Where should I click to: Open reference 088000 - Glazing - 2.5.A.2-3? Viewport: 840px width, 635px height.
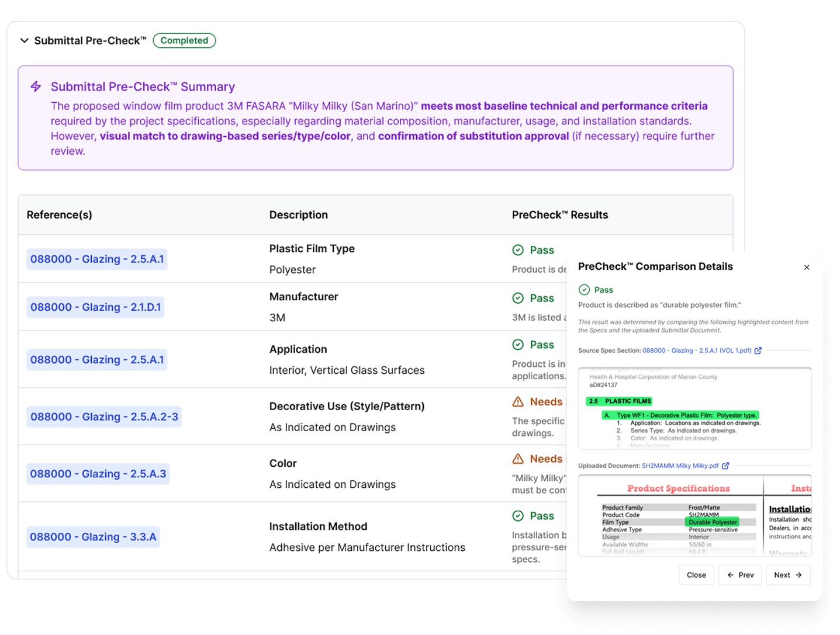(103, 417)
